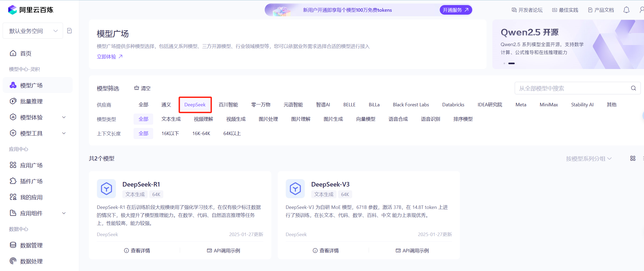Select the 视频理解 model type filter

(203, 119)
